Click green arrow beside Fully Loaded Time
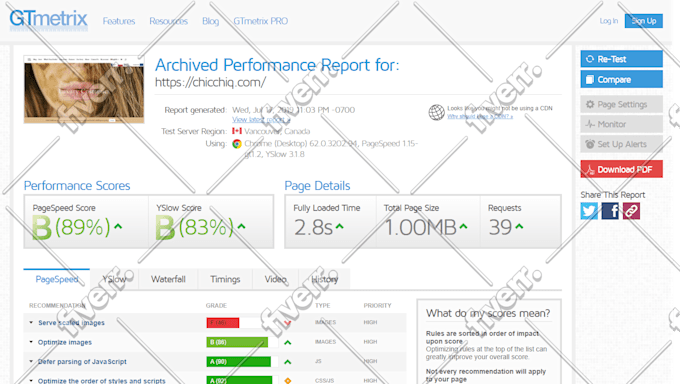Image resolution: width=680 pixels, height=384 pixels. pos(340,226)
